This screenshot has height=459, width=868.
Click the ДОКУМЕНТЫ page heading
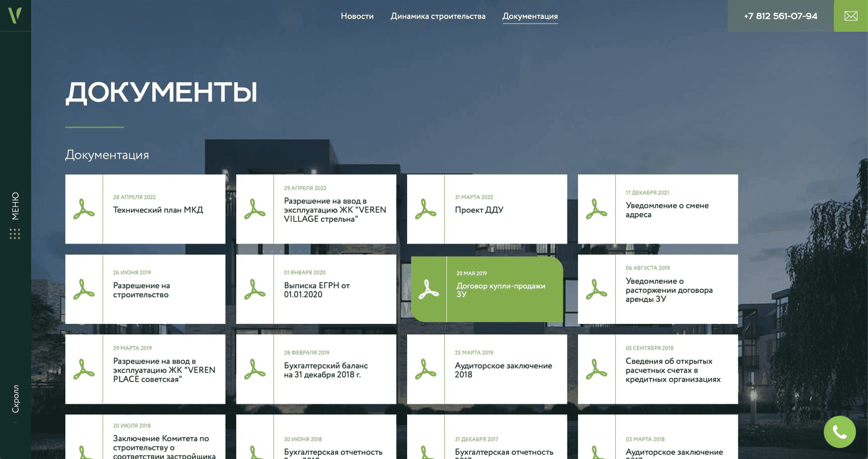tap(161, 92)
